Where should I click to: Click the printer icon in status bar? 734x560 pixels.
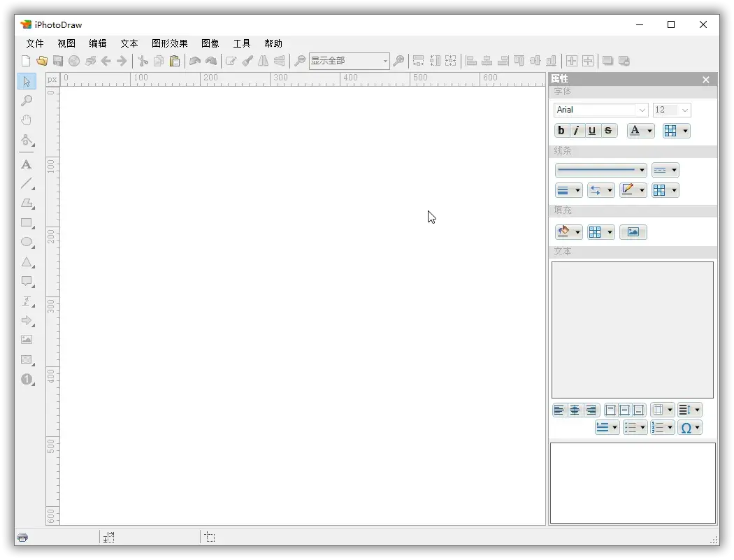pos(22,537)
